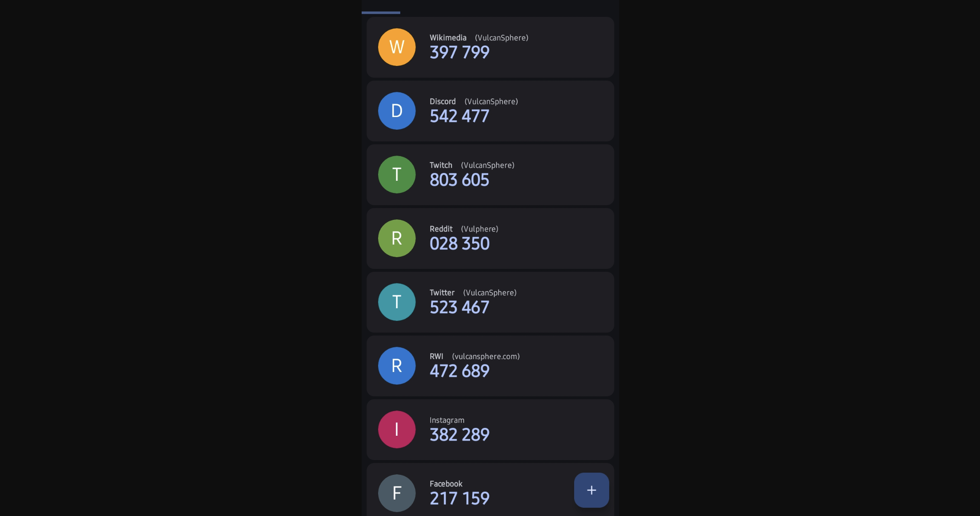
Task: Click the gray F avatar for Facebook
Action: point(397,493)
